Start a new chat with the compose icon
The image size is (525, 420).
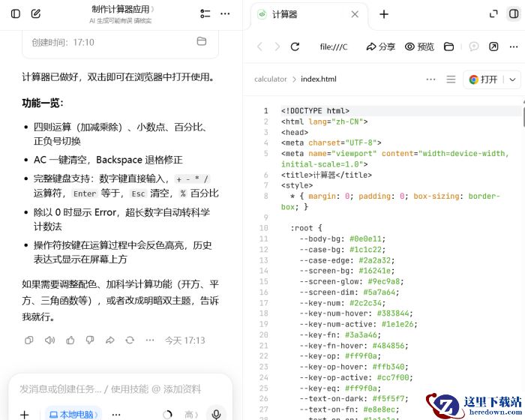coord(36,13)
